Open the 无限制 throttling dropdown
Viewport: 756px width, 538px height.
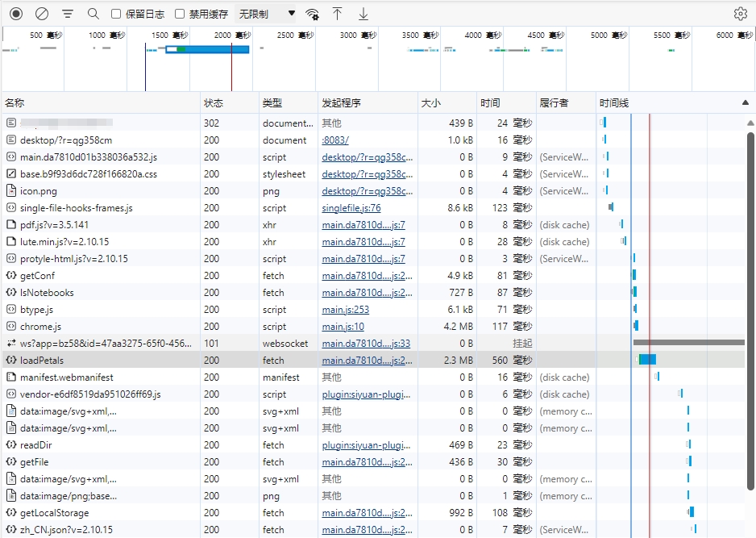pos(266,14)
